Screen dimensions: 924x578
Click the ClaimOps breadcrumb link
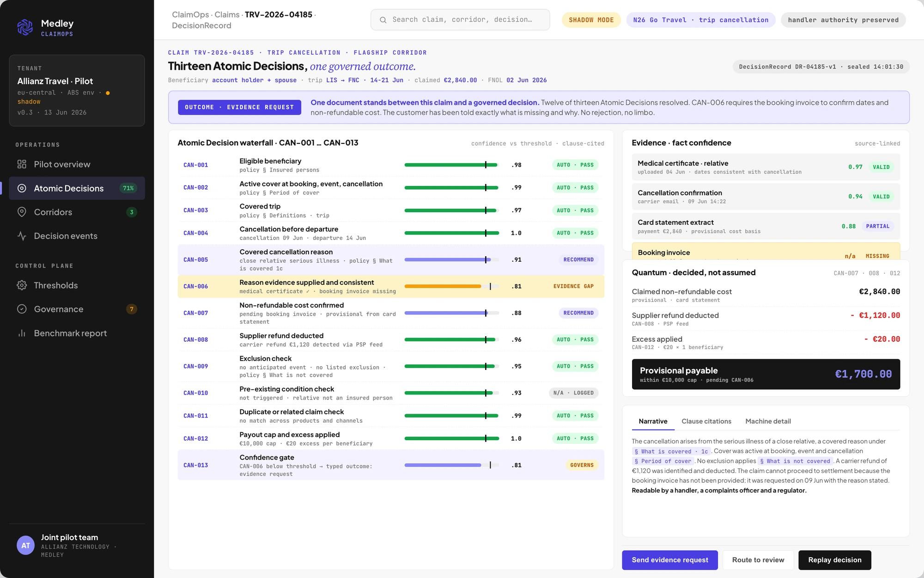click(x=190, y=14)
